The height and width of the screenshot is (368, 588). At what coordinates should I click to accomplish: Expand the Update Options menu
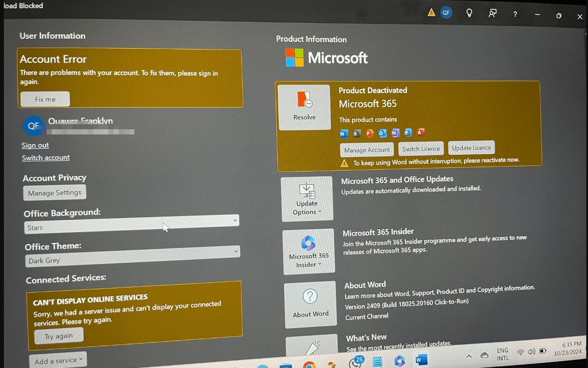click(307, 199)
